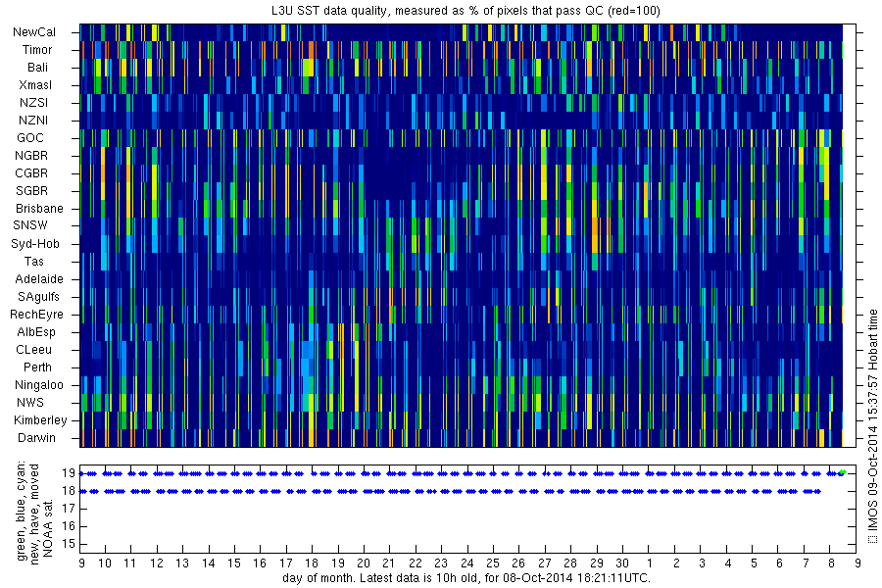Select the NWS row label
Viewport: 882px width, 588px height.
click(29, 403)
